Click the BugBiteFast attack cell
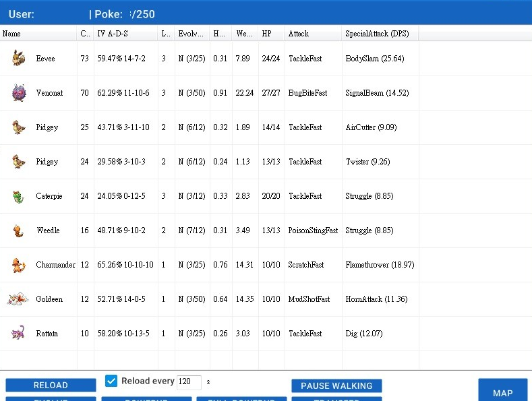Image resolution: width=532 pixels, height=401 pixels. click(307, 92)
